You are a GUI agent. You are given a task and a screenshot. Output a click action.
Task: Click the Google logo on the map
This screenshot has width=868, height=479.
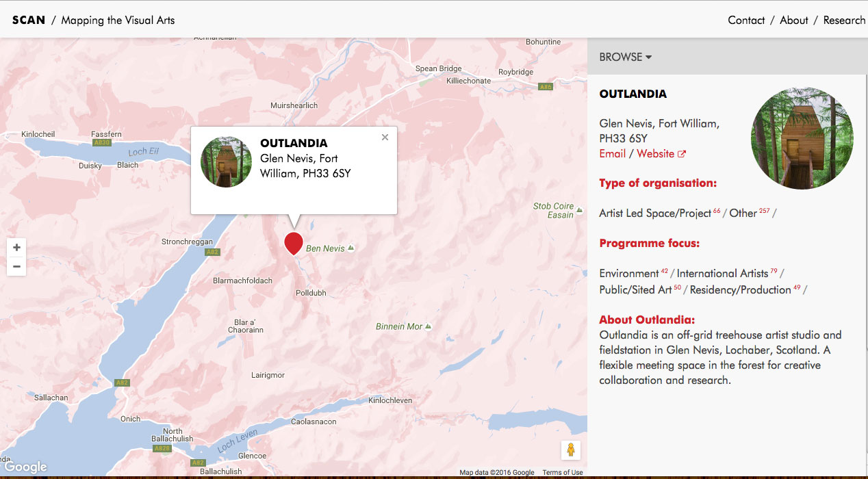(x=26, y=467)
